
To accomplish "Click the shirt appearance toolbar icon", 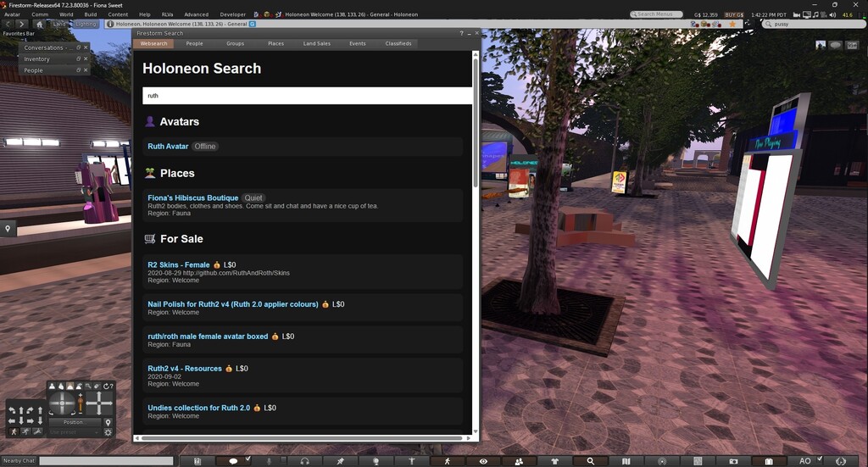I will [554, 461].
